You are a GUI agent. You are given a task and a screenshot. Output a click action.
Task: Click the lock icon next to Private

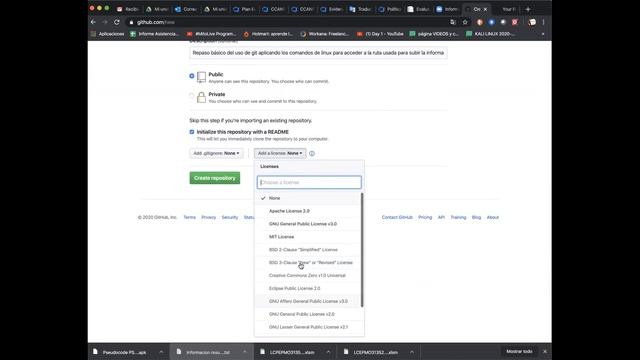point(201,97)
